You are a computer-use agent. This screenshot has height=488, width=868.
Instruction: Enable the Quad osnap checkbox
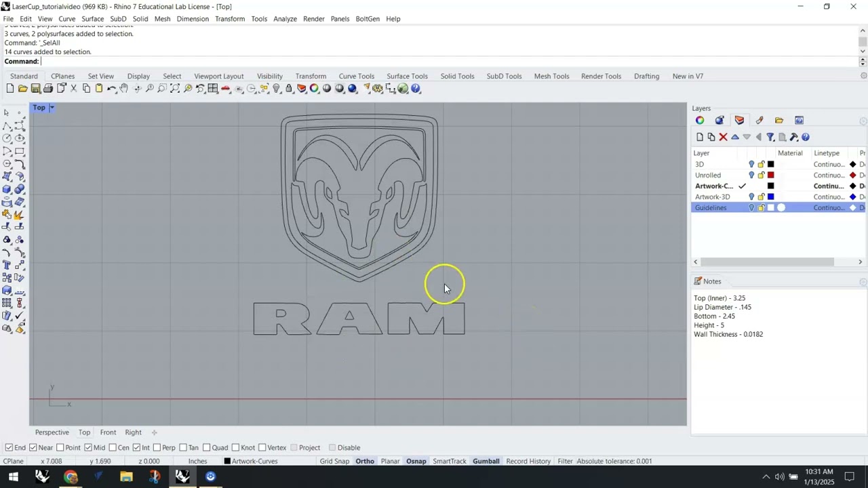207,447
